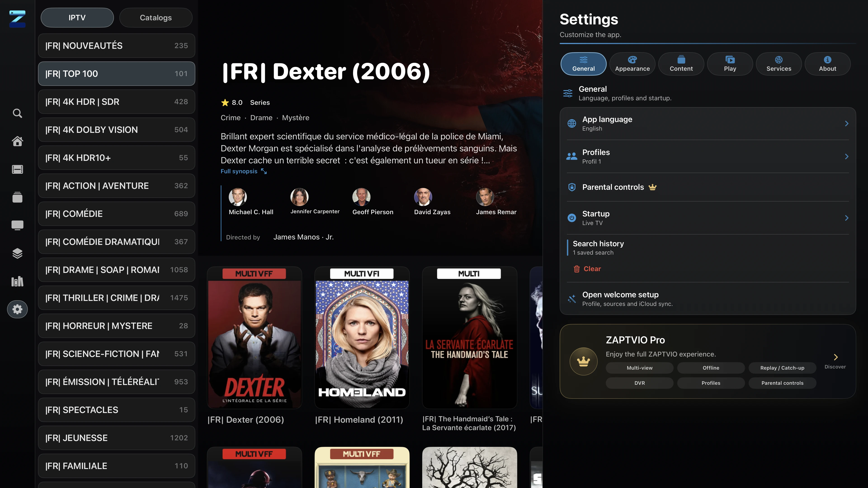Expand the App language chevron

847,124
